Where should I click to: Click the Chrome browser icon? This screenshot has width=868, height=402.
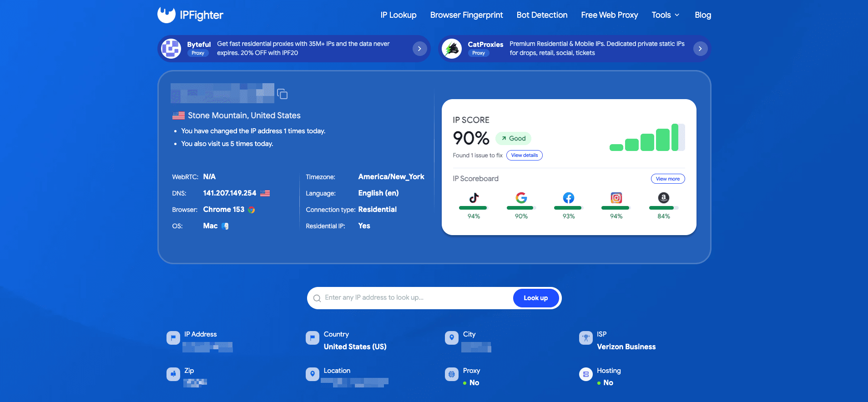point(252,210)
